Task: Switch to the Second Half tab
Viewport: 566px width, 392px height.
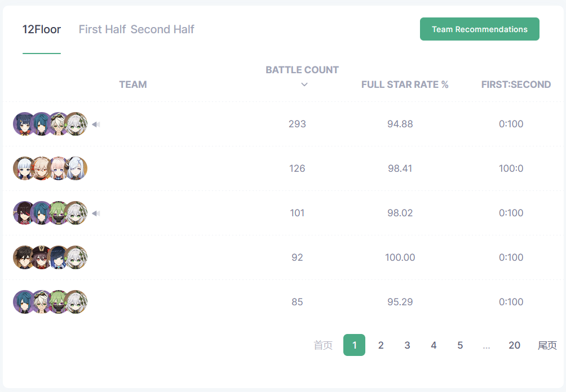Action: (x=162, y=29)
